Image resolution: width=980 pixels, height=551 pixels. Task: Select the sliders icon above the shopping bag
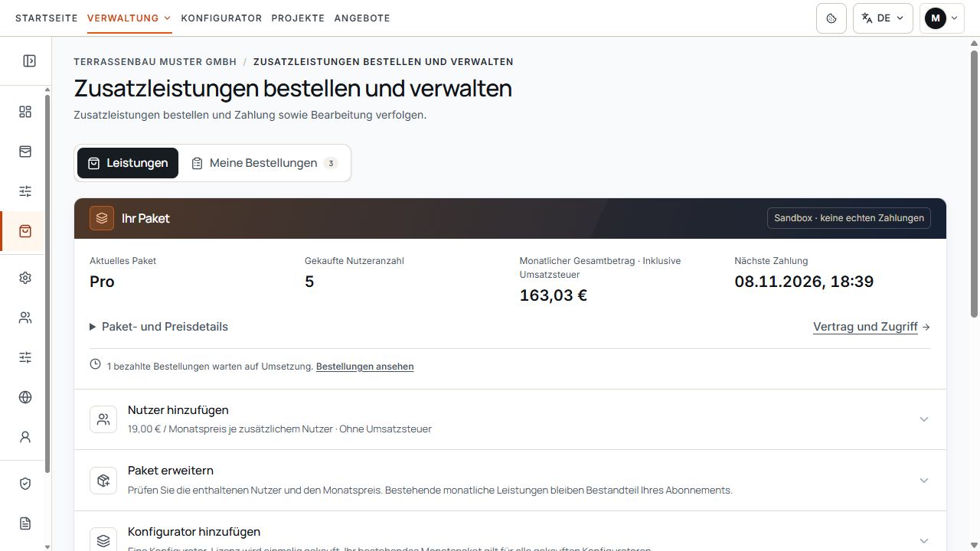click(x=25, y=191)
